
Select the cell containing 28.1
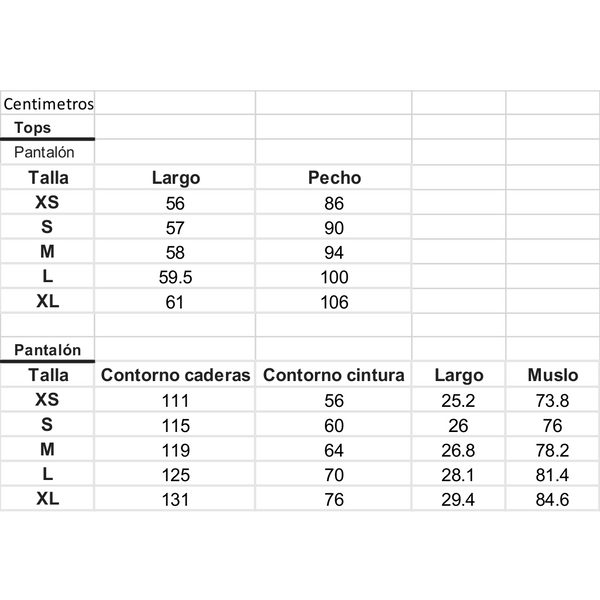click(458, 474)
